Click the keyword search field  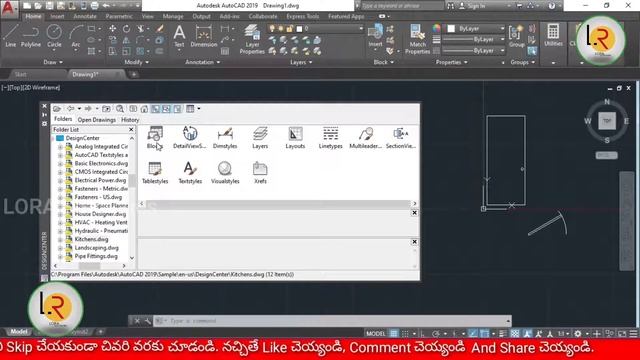(402, 6)
